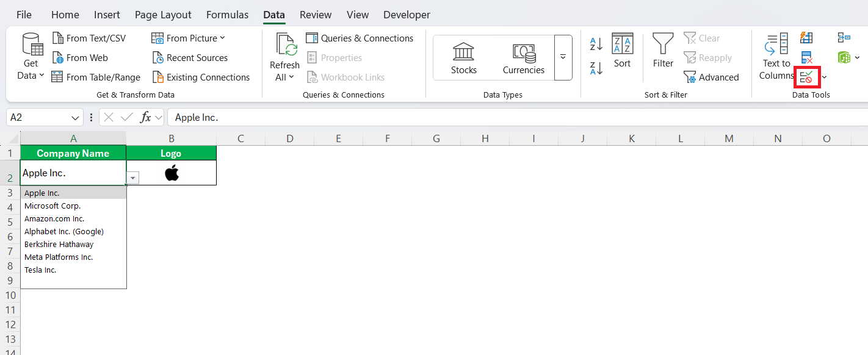Screen dimensions: 868x355
Task: Click the greyed Properties command
Action: click(335, 58)
